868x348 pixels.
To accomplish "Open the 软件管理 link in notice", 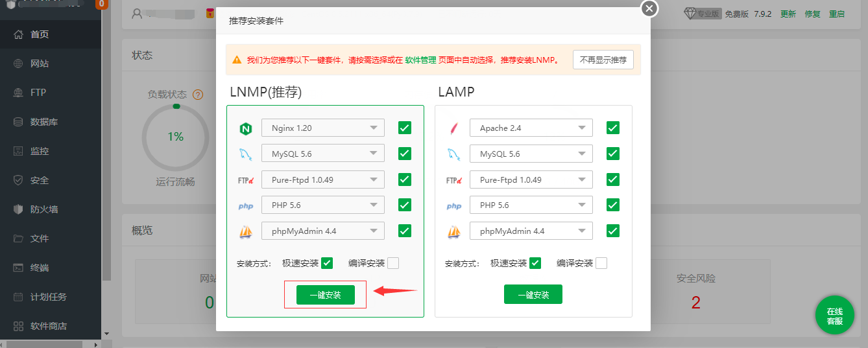I will (420, 60).
